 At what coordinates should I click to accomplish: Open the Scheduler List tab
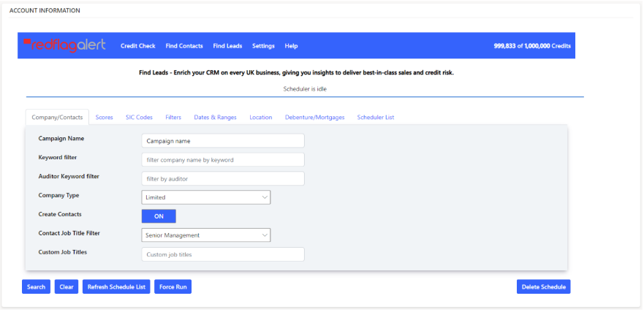point(376,118)
